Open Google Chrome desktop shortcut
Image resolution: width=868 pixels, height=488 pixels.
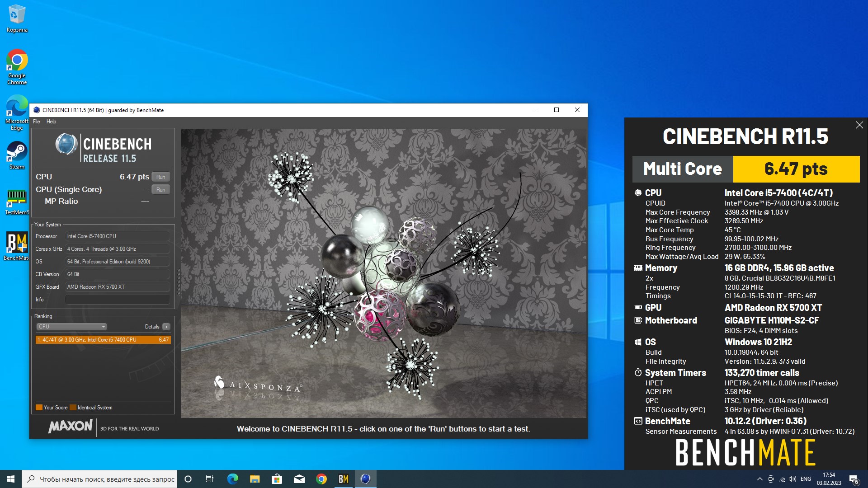17,67
